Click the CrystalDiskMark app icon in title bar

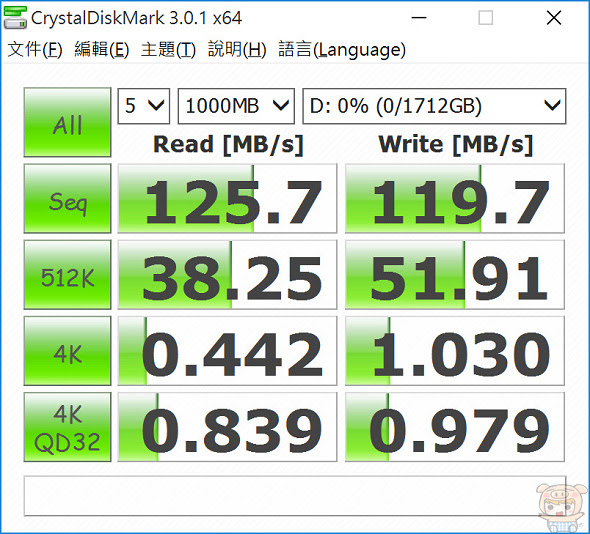(x=15, y=17)
